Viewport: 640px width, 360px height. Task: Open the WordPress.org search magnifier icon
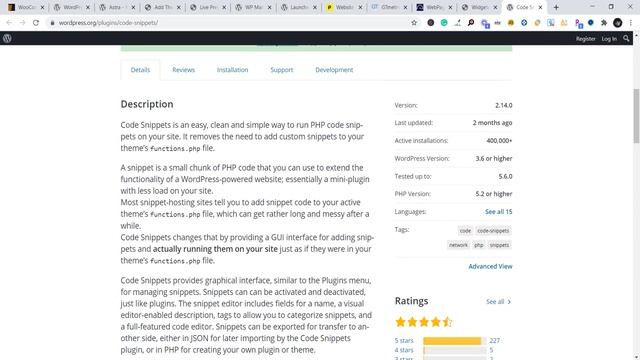pyautogui.click(x=626, y=38)
